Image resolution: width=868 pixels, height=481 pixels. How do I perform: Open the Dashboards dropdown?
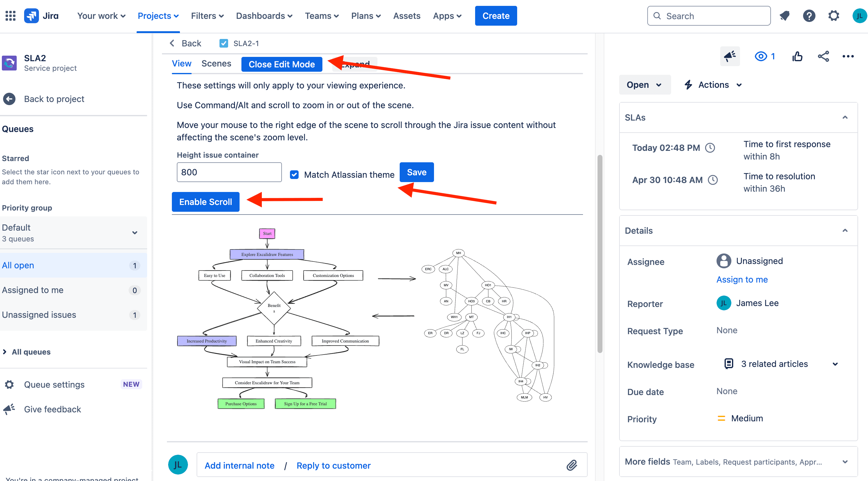pos(264,15)
